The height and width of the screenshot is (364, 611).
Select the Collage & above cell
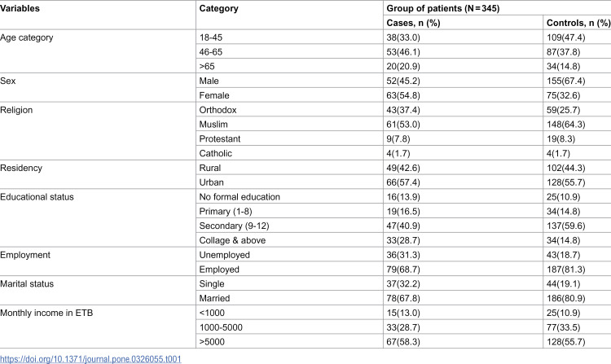(x=232, y=240)
